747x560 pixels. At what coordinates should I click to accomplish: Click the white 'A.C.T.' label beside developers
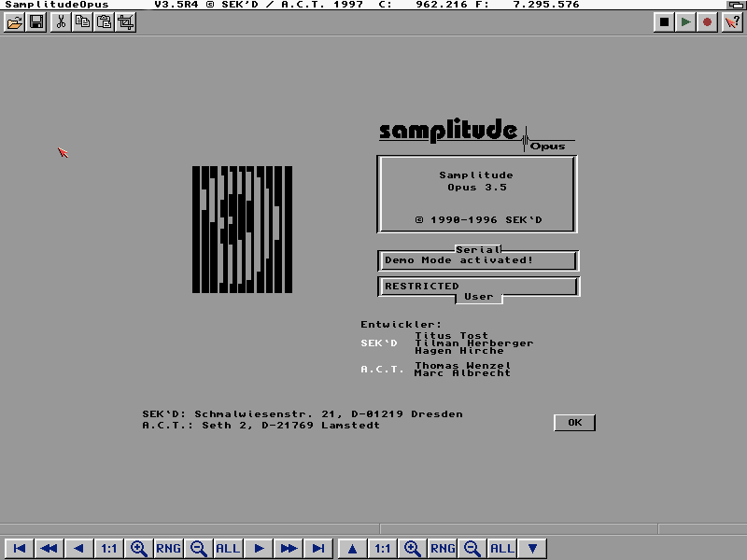click(382, 369)
